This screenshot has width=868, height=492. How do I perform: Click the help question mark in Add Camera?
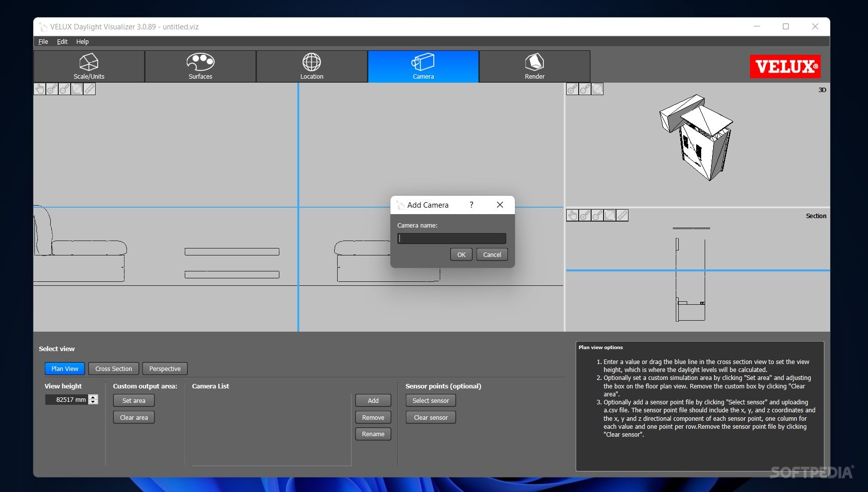(x=471, y=205)
